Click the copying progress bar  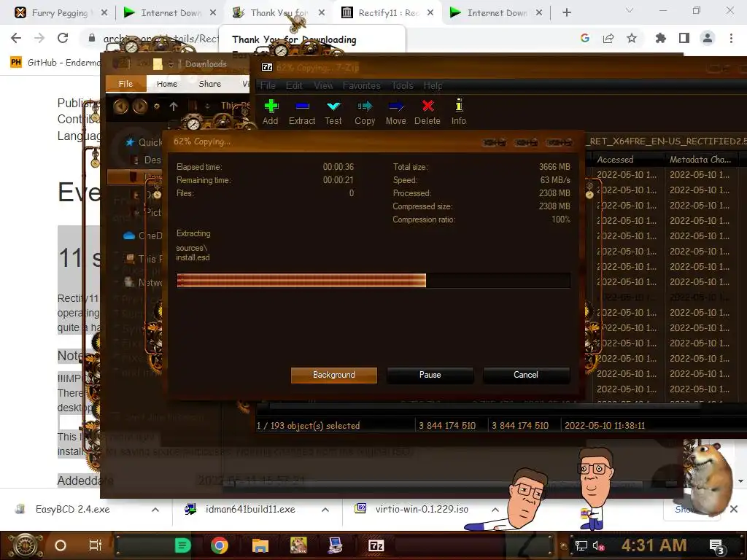(373, 280)
